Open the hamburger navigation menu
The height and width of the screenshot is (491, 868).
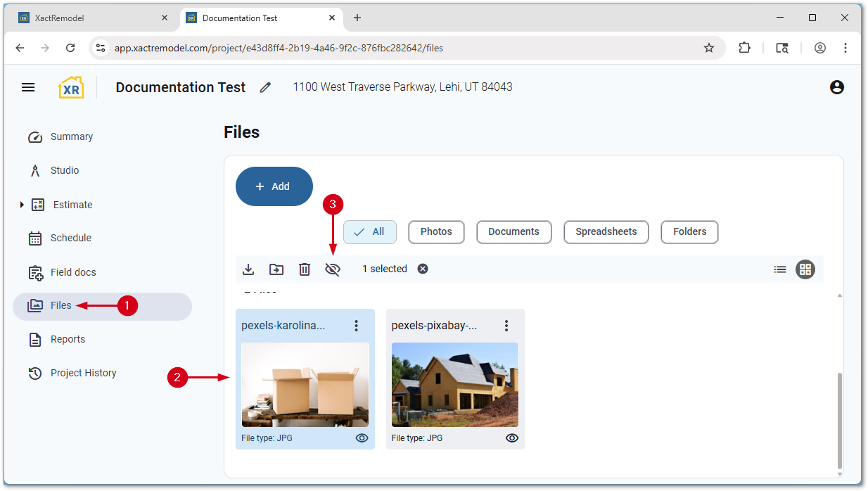[28, 87]
